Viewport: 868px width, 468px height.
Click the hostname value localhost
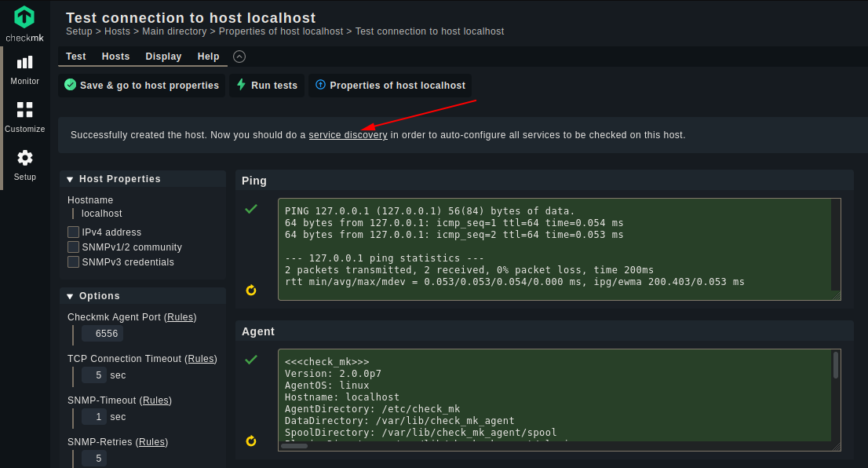(101, 214)
